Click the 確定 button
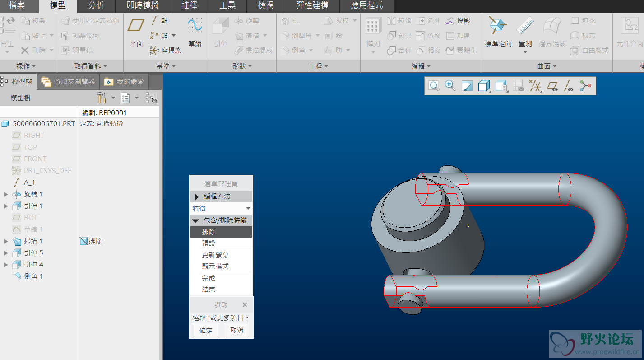Screen dimensions: 644x360 (x=206, y=331)
